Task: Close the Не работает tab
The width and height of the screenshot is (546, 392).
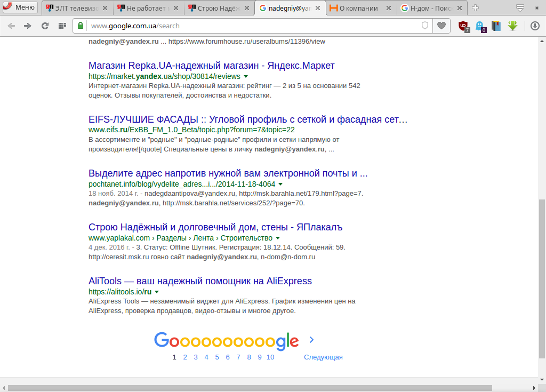Action: (x=176, y=8)
